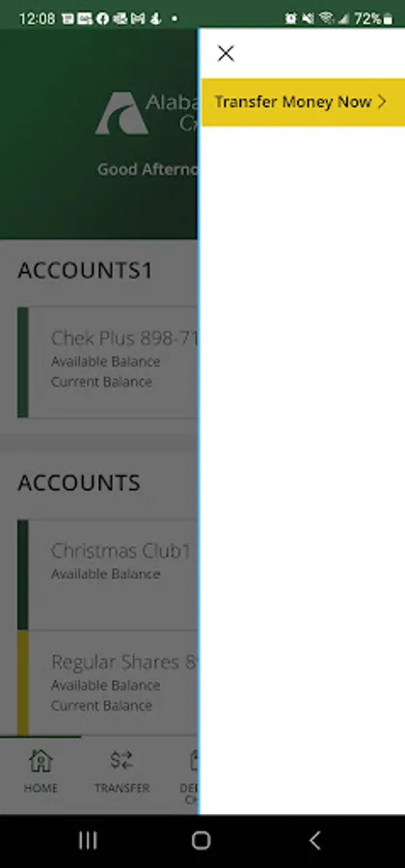The height and width of the screenshot is (868, 405).
Task: Select the TRANSFER label in bottom navigation
Action: pyautogui.click(x=121, y=788)
